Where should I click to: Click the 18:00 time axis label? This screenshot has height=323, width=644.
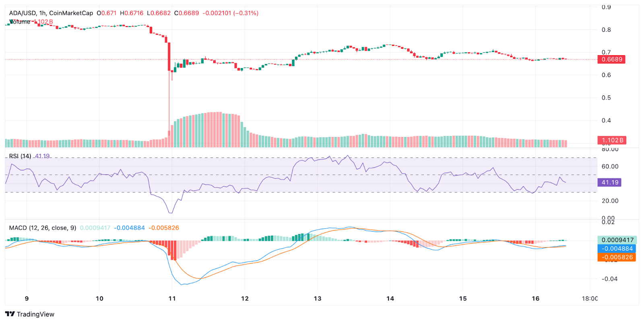[x=590, y=298]
